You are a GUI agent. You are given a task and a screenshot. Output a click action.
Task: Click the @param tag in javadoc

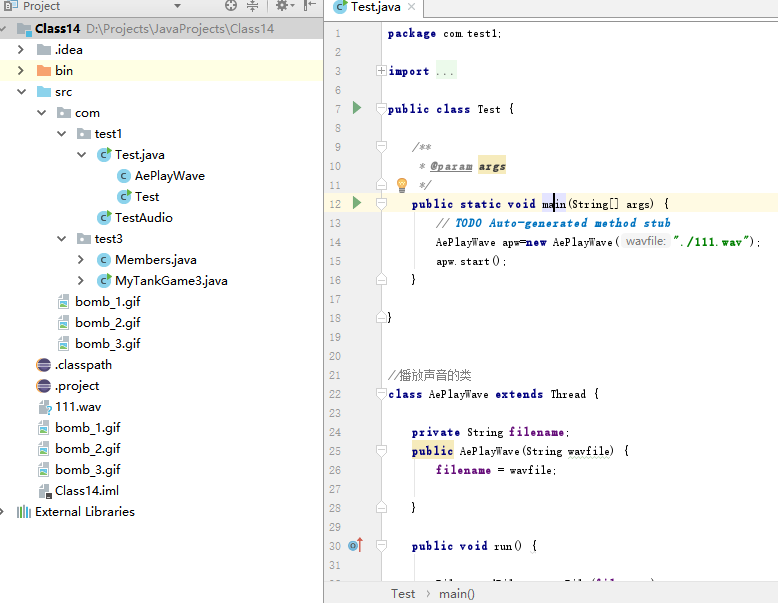pos(451,166)
